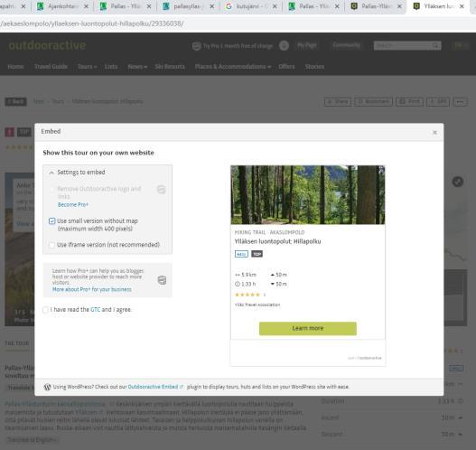476x450 pixels.
Task: Open More about Pro+ for your business
Action: 92,289
